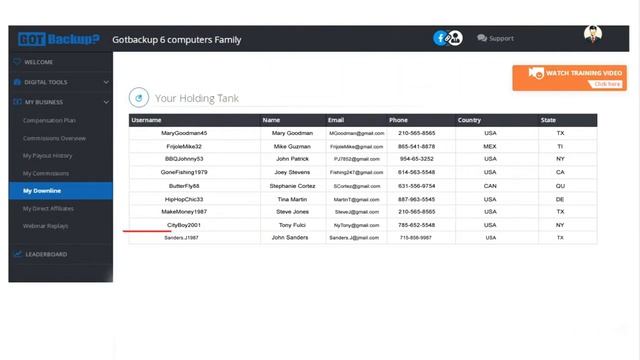Sort by Phone column header
This screenshot has height=360, width=640.
398,120
